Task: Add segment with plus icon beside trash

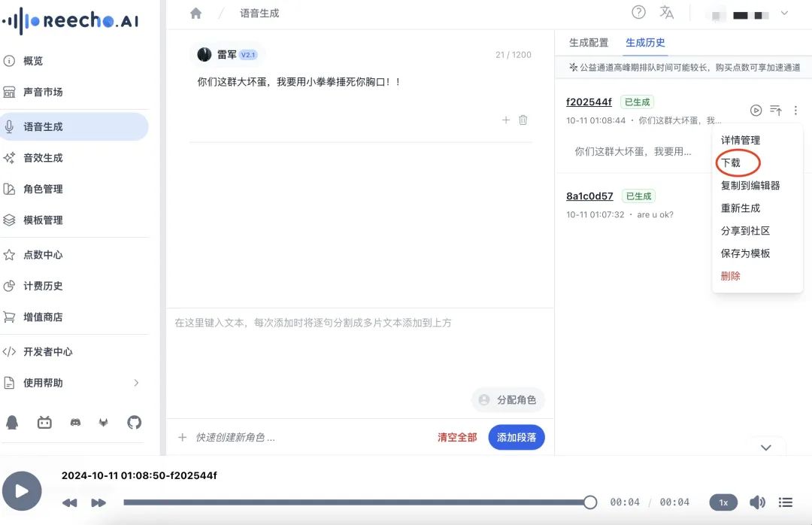Action: [x=506, y=120]
